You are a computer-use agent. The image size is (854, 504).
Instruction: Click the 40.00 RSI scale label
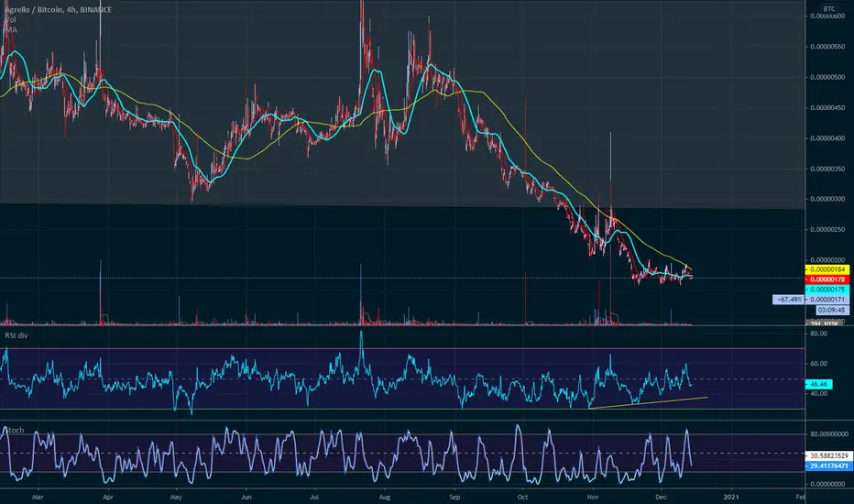(x=818, y=393)
